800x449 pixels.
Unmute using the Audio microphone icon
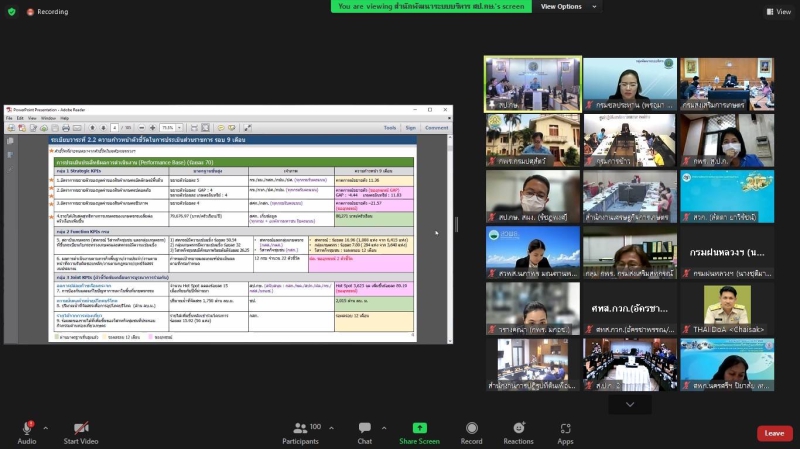tap(27, 427)
